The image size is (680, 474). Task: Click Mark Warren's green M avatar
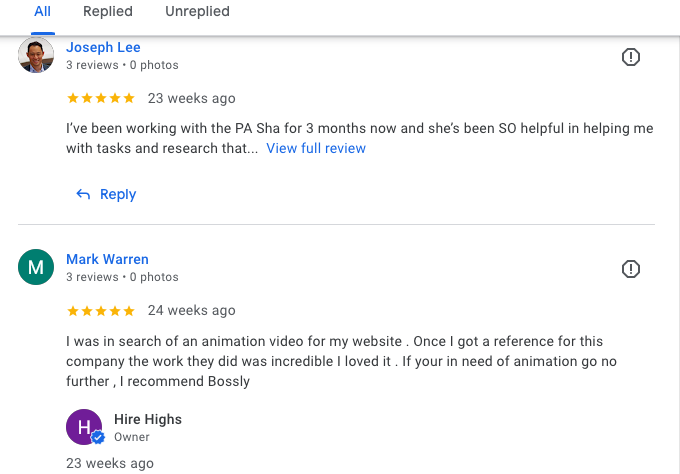(x=36, y=267)
